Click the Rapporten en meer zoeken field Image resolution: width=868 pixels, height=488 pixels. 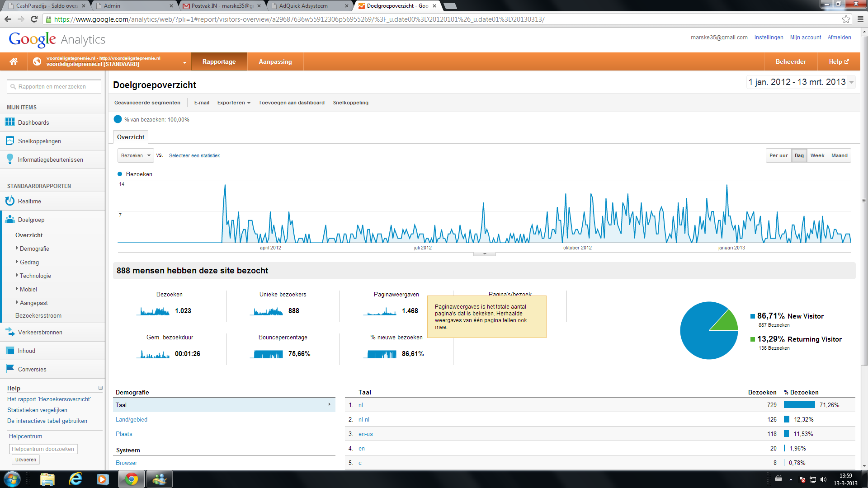pos(54,87)
